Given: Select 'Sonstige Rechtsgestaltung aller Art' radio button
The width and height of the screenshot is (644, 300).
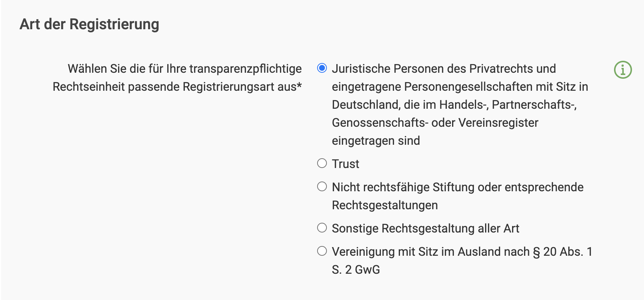Looking at the screenshot, I should [x=322, y=228].
